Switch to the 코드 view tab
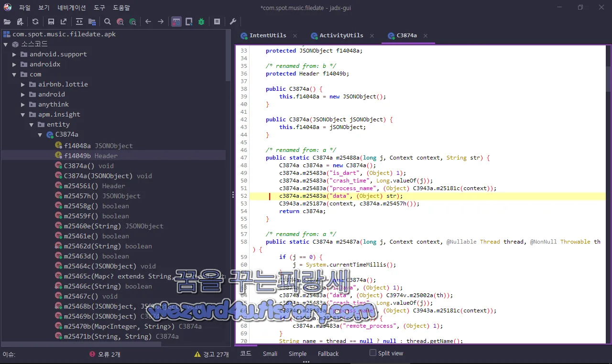Image resolution: width=612 pixels, height=364 pixels. pyautogui.click(x=246, y=353)
